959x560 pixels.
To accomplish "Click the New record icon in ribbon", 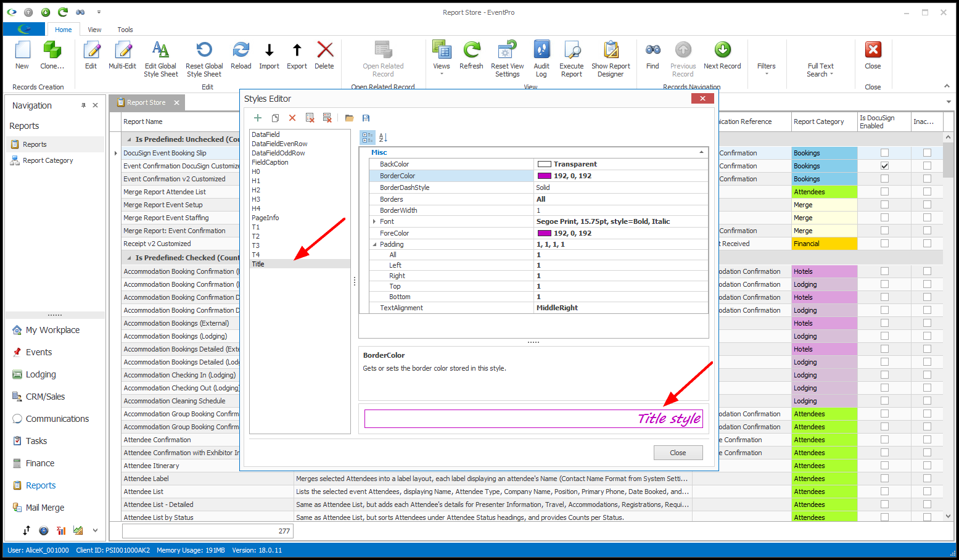I will tap(22, 50).
